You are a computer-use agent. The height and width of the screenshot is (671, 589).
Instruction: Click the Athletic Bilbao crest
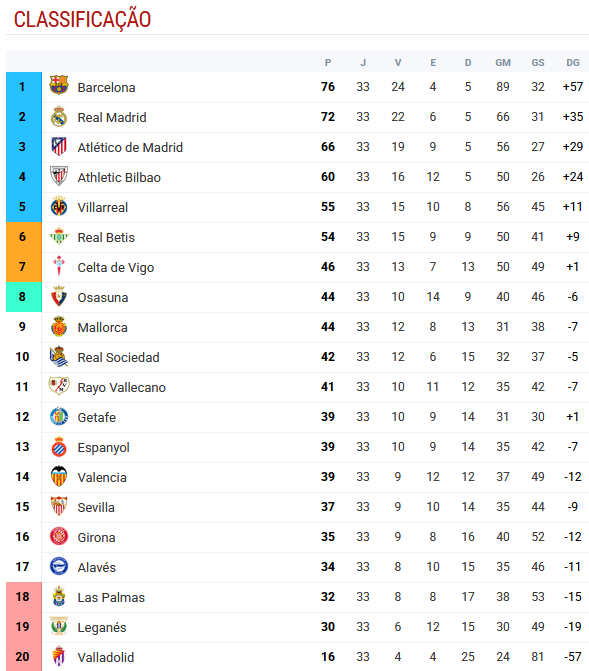59,176
